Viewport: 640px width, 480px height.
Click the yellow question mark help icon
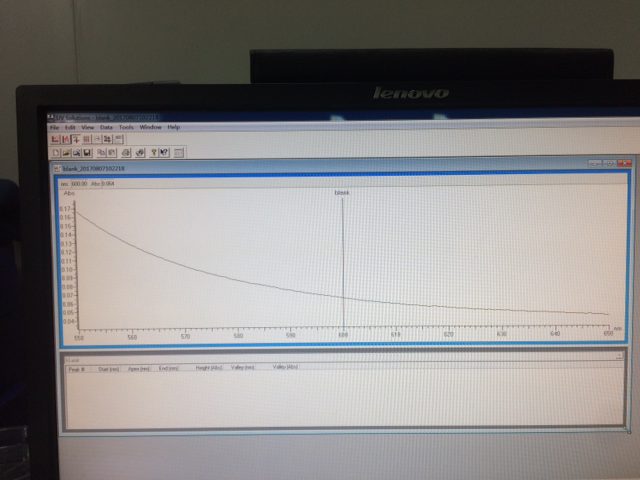coord(154,153)
